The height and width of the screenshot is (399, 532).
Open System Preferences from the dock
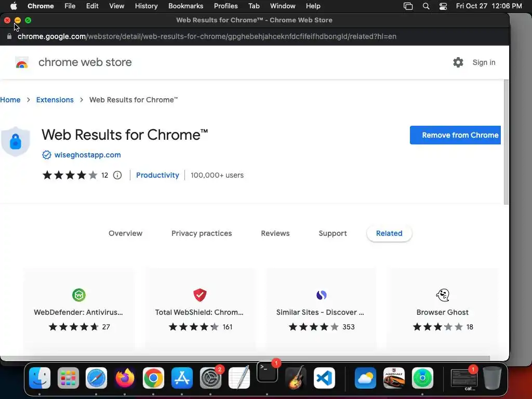pos(210,378)
